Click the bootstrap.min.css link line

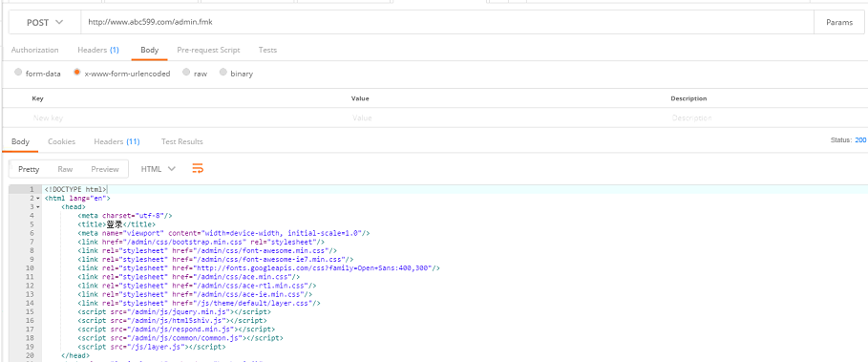201,242
